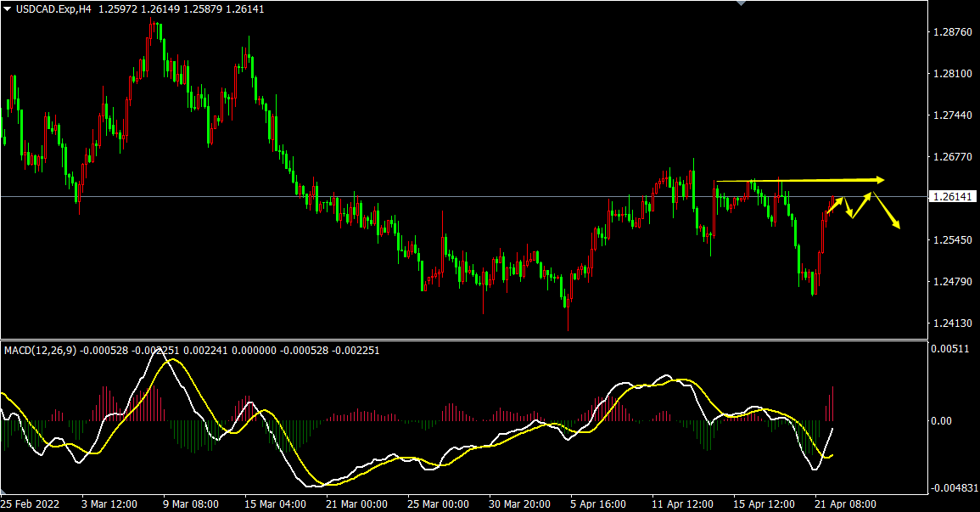980x512 pixels.
Task: Click the 15 Mar 04:00 time label
Action: click(x=276, y=504)
